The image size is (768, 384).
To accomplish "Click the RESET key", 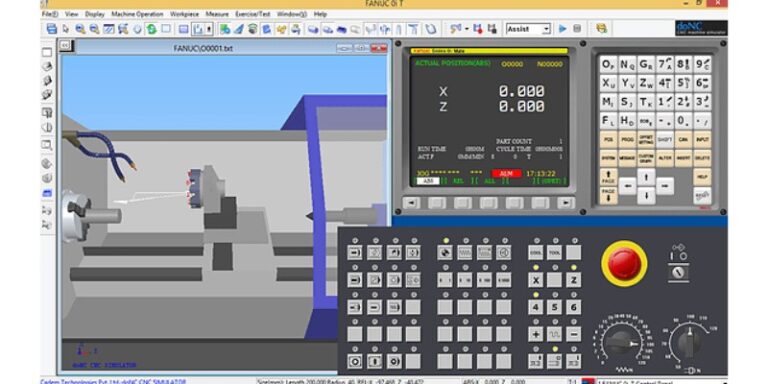I will 702,195.
